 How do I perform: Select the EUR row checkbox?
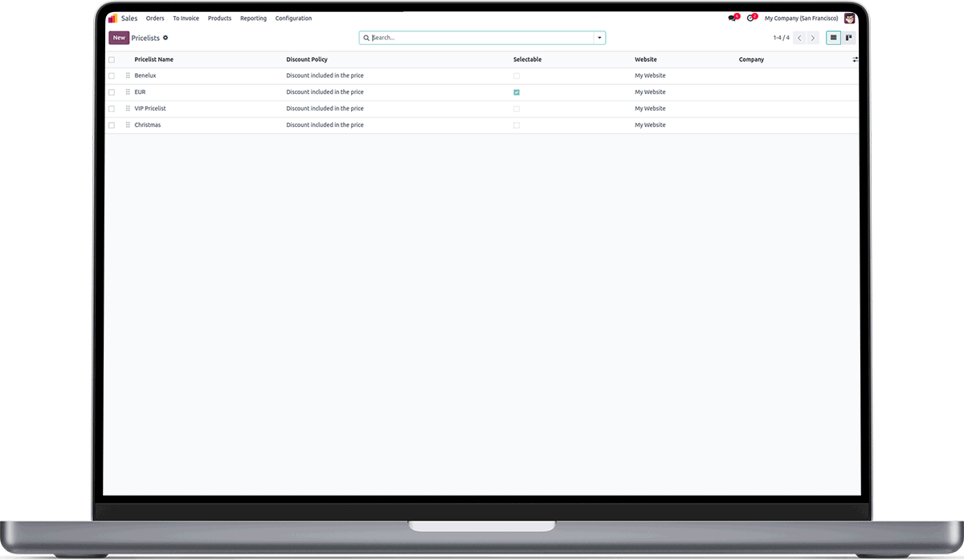(112, 92)
